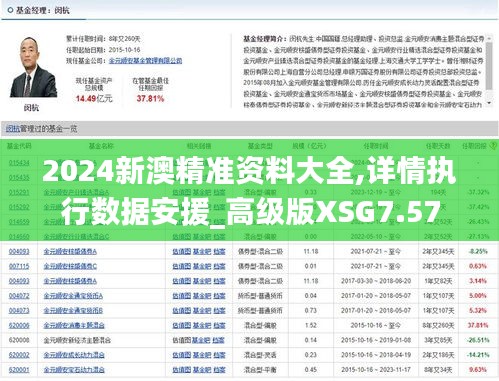Open the 金元顺安宝石动力混合 fund name link
Screen dimensions: 499x381
pyautogui.click(x=74, y=369)
